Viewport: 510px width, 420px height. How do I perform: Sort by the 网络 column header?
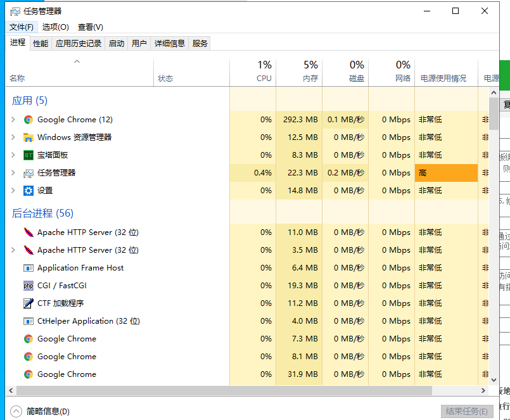click(x=392, y=72)
